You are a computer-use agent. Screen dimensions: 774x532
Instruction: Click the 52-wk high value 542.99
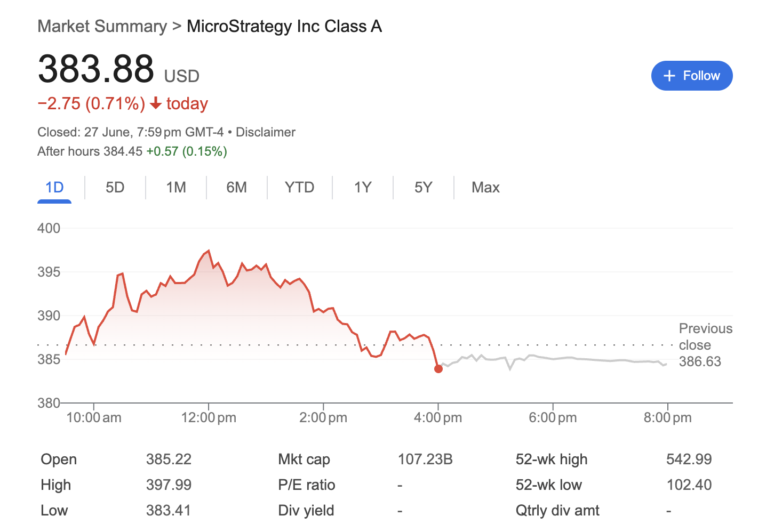tap(689, 459)
